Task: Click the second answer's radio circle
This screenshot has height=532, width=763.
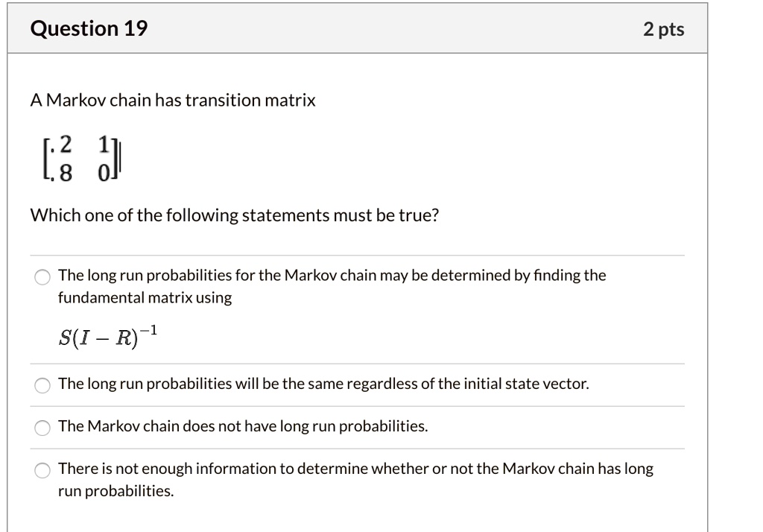Action: click(43, 384)
